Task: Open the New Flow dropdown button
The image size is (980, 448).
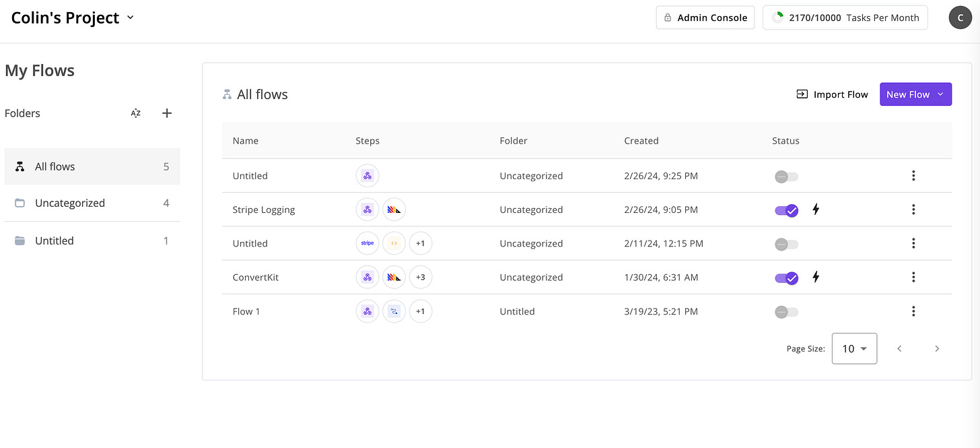Action: click(915, 94)
